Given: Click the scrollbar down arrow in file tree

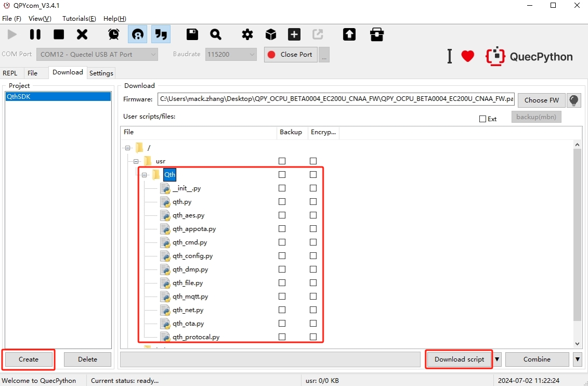Looking at the screenshot, I should [578, 344].
